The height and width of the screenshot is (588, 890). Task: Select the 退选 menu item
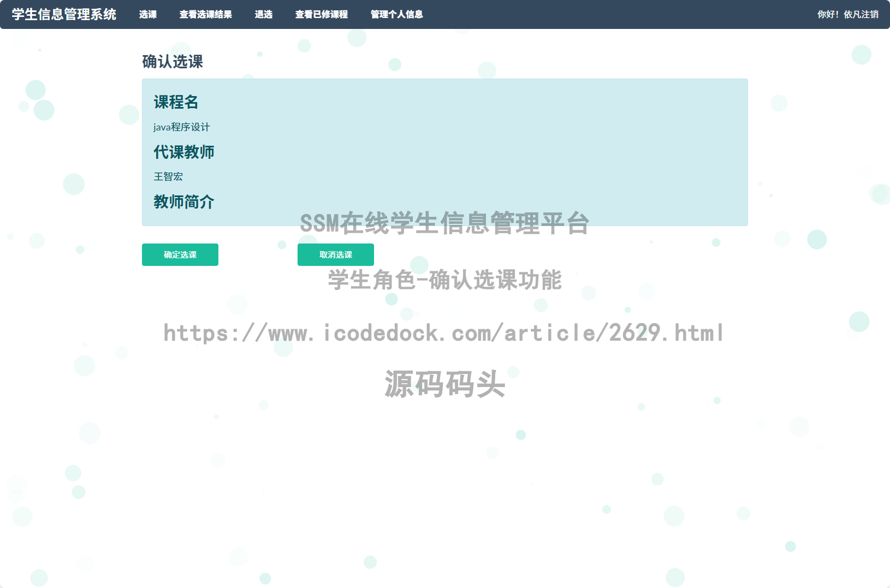pos(264,15)
